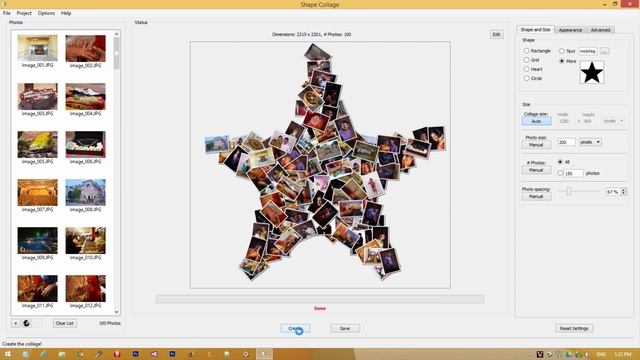The width and height of the screenshot is (640, 360).
Task: Select the Shape and Size tab
Action: [535, 29]
